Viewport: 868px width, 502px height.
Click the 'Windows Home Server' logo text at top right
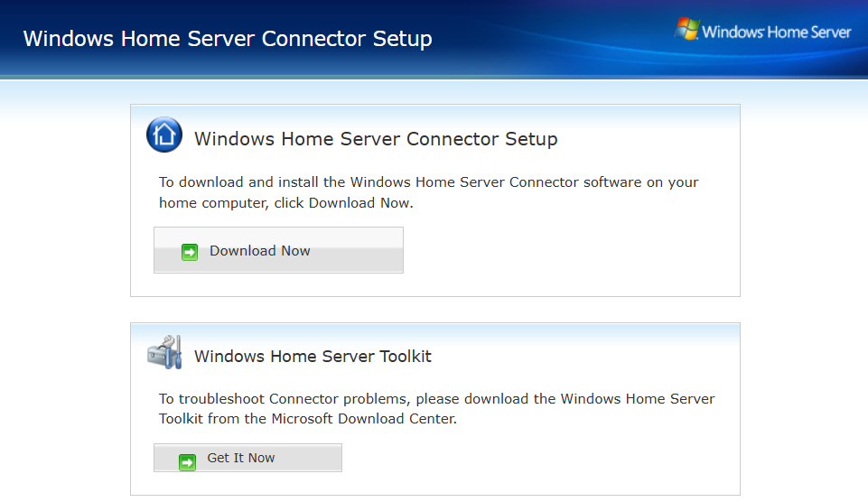pos(776,33)
